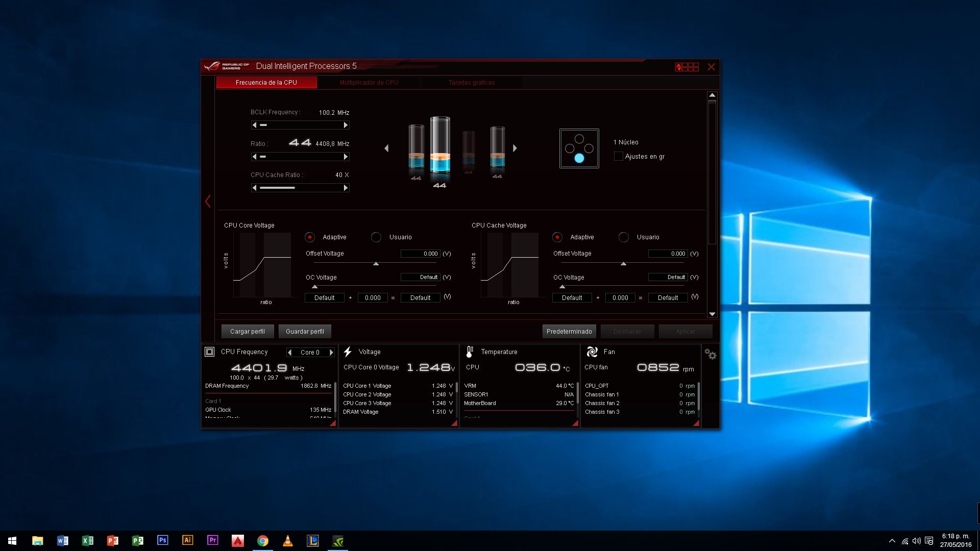Click the four-core selector diagram
Image resolution: width=980 pixels, height=551 pixels.
579,148
